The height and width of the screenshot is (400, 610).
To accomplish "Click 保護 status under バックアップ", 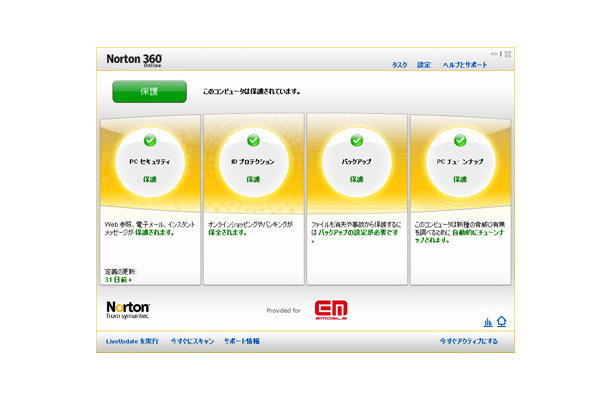I will 356,179.
